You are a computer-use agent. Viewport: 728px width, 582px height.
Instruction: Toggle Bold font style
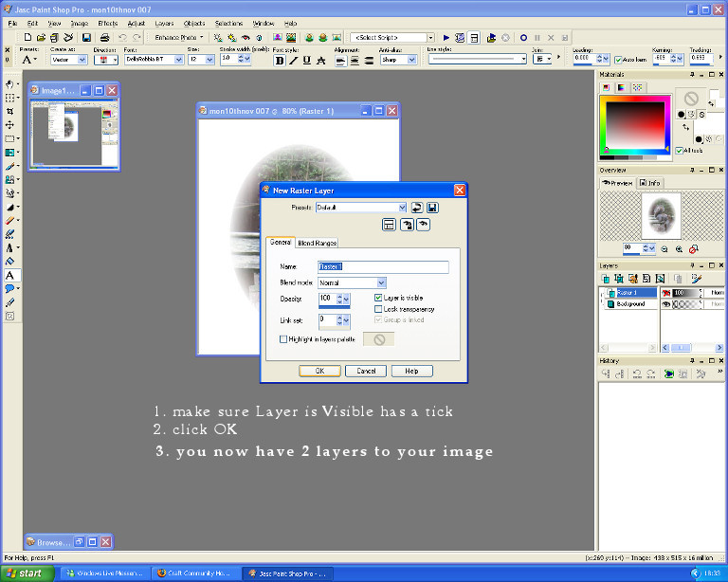tap(280, 61)
